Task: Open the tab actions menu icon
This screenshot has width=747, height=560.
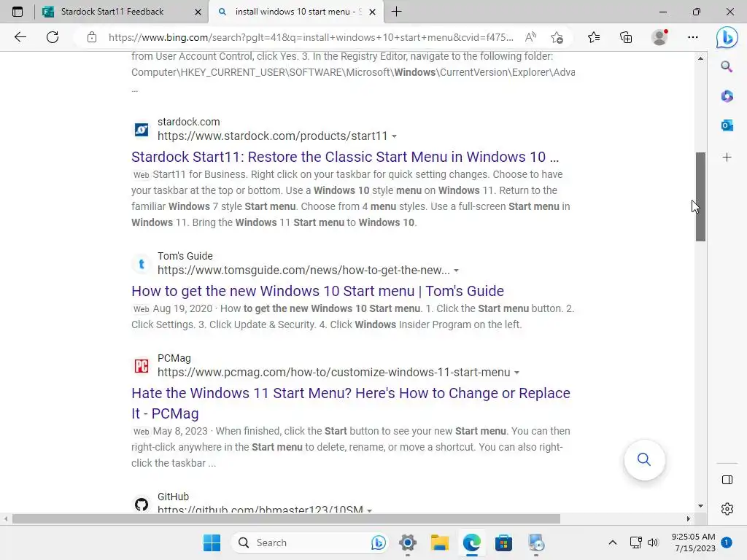Action: 18,12
